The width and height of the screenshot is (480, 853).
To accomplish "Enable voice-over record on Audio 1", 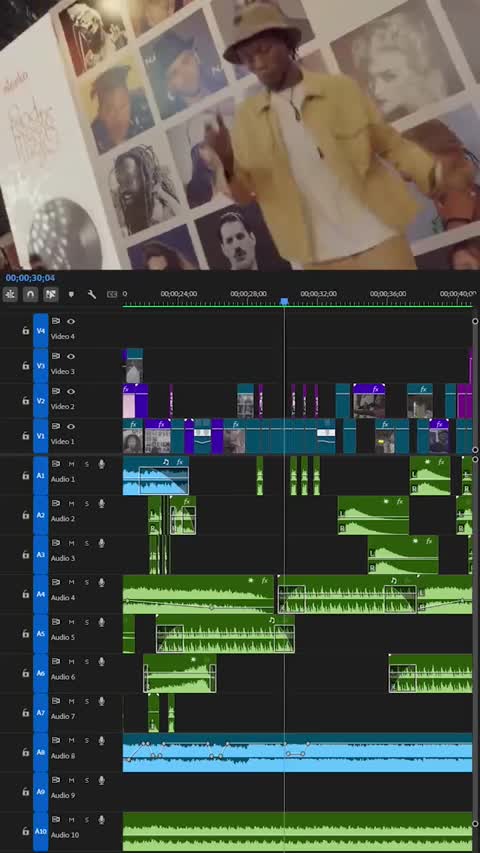I will click(x=101, y=464).
